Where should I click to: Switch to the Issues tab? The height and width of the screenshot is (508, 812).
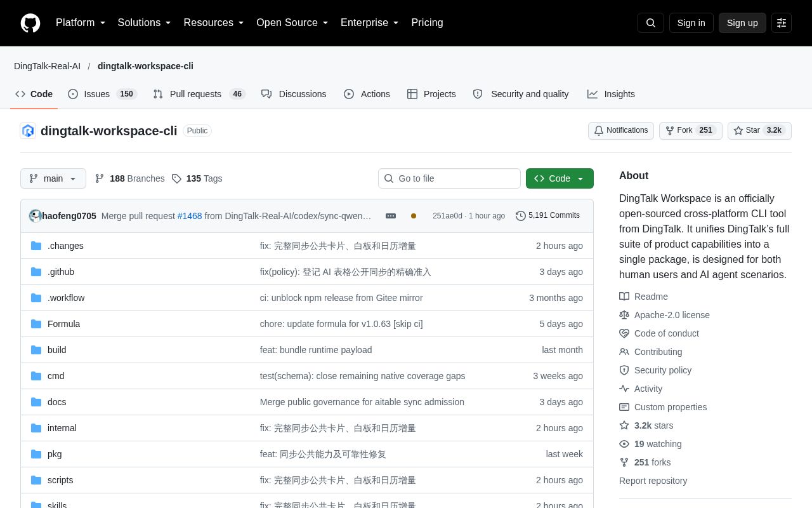click(x=102, y=94)
